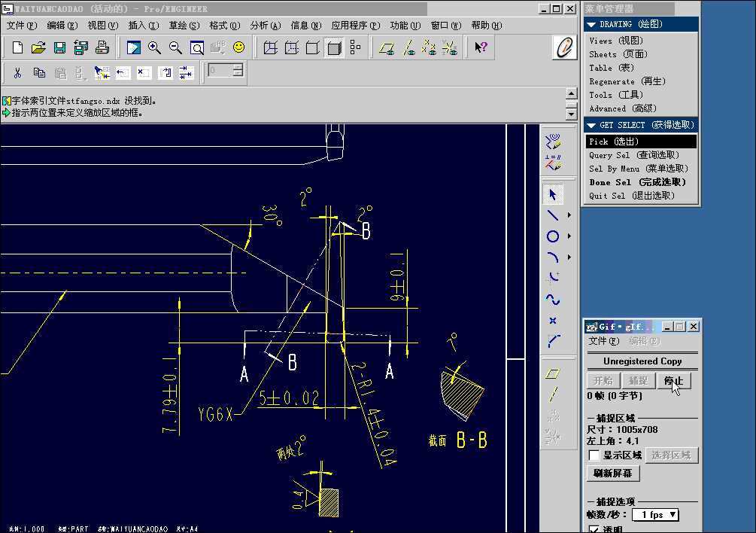Toggle datum points display

point(429,47)
